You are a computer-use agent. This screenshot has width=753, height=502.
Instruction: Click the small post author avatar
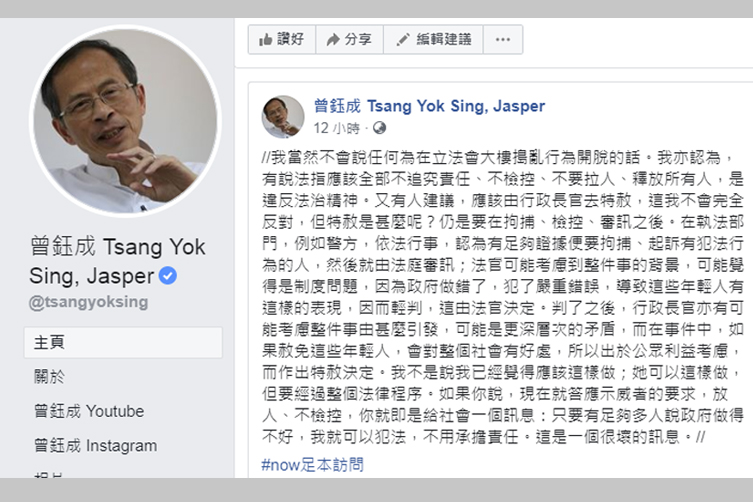(283, 117)
